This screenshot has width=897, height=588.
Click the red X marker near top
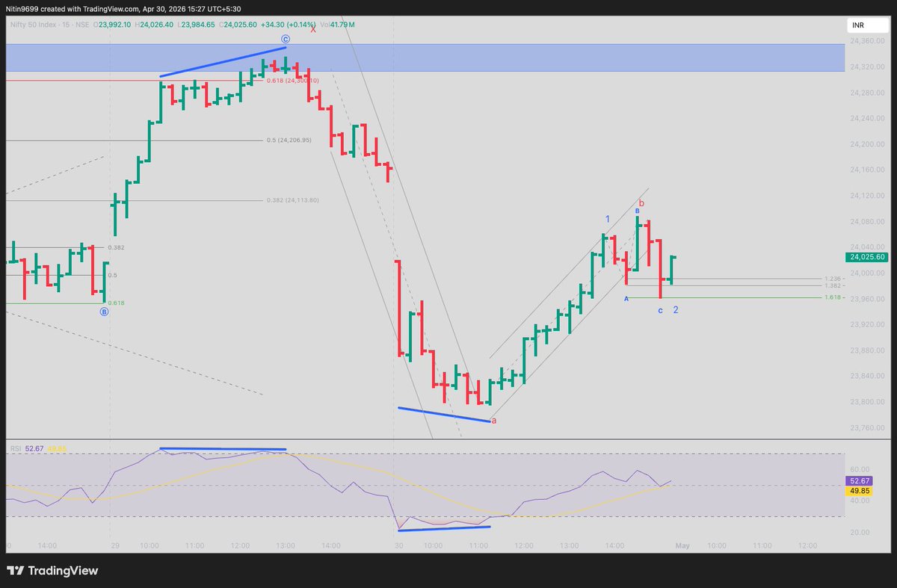[313, 29]
